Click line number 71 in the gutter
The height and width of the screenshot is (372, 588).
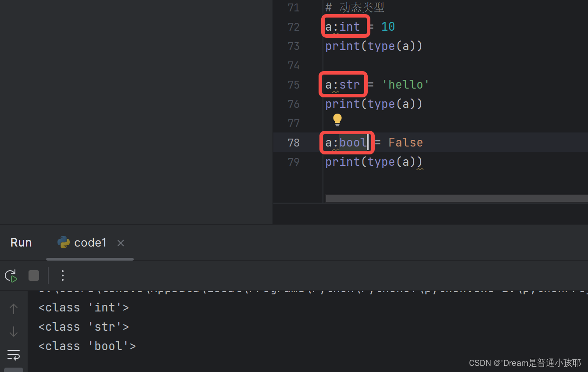[x=294, y=7]
